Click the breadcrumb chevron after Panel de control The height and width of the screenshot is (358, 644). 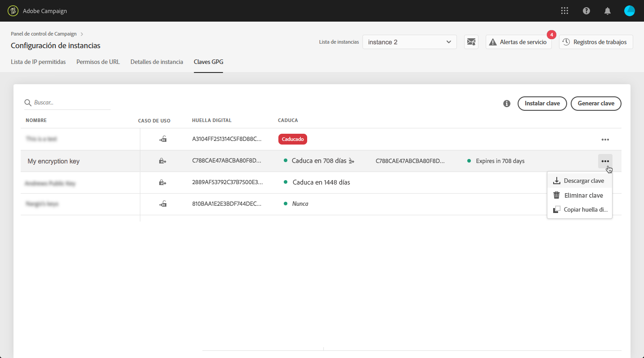click(82, 34)
